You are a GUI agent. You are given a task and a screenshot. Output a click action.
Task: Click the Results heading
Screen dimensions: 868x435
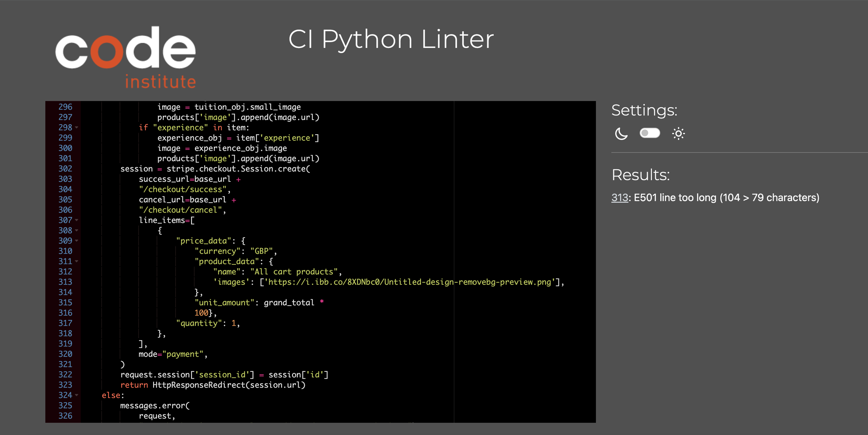click(x=641, y=175)
